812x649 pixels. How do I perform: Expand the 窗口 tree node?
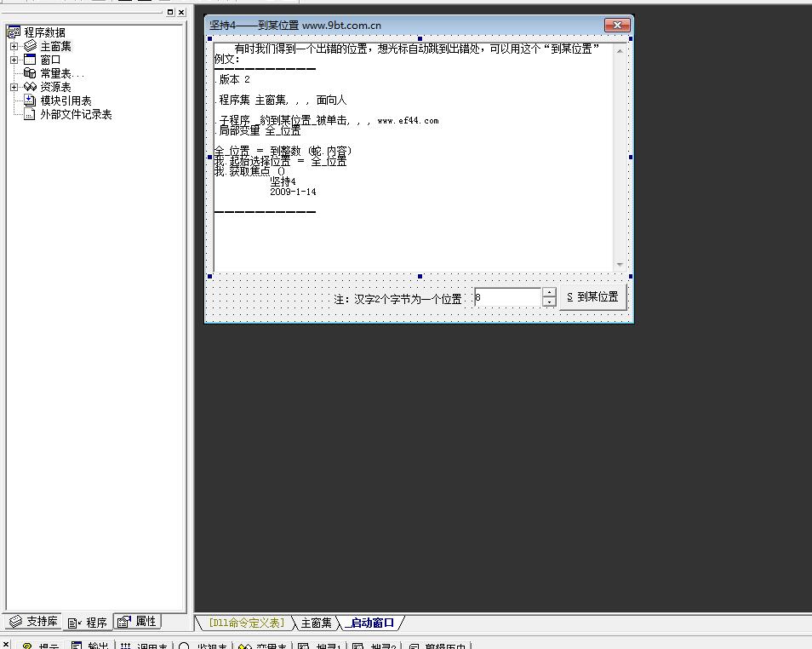point(14,60)
